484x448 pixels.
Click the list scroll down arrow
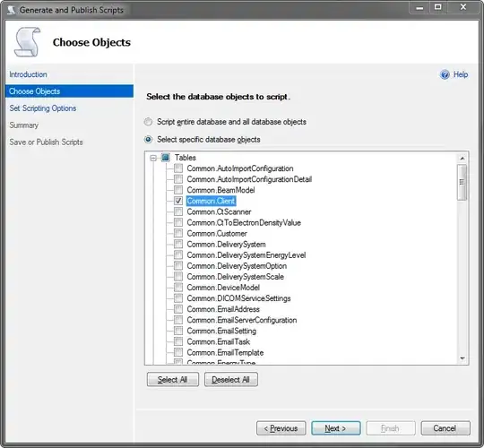pos(462,358)
